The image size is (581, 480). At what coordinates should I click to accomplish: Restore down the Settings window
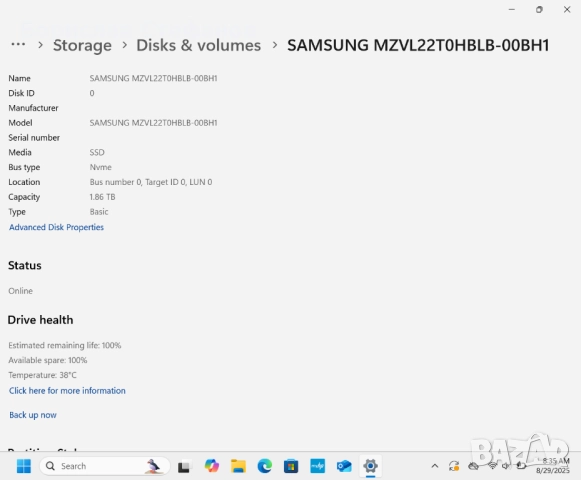539,10
